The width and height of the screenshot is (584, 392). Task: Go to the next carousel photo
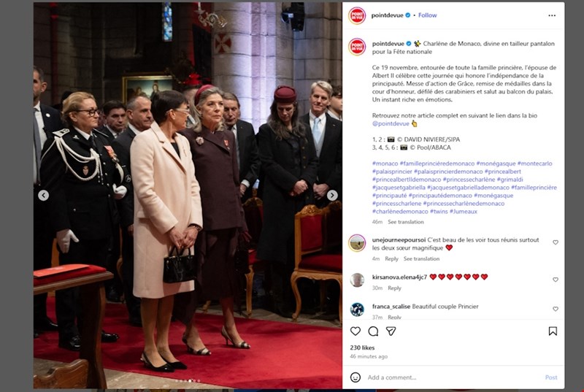[x=332, y=195]
